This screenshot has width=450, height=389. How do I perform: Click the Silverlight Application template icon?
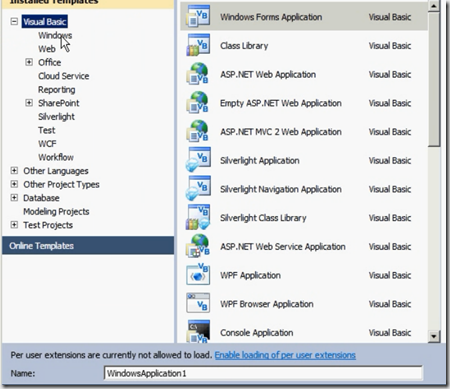198,160
